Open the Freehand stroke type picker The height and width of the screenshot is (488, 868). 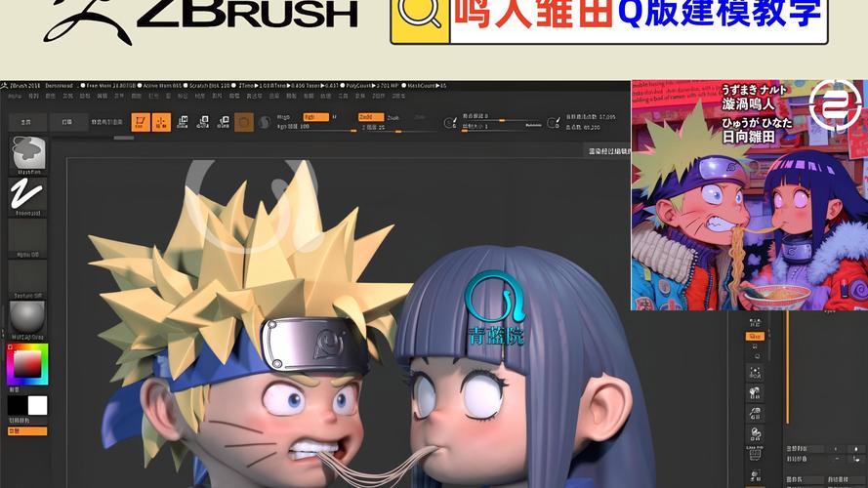(27, 196)
